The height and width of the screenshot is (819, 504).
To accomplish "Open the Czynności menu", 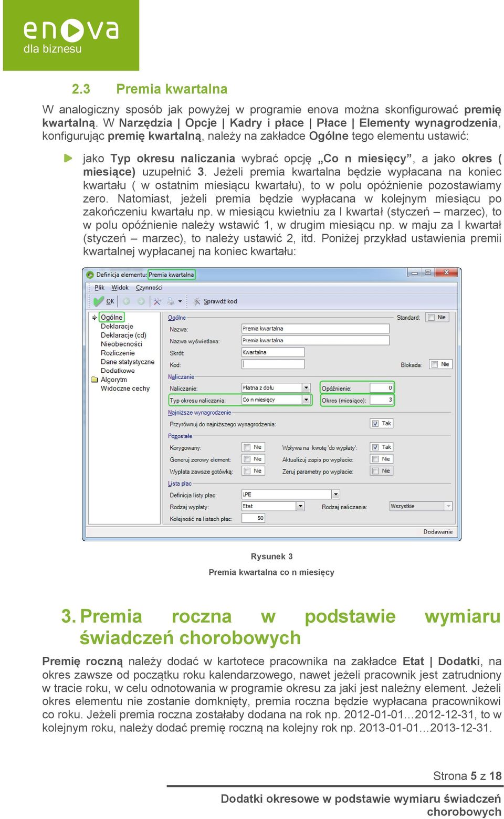I will (149, 288).
